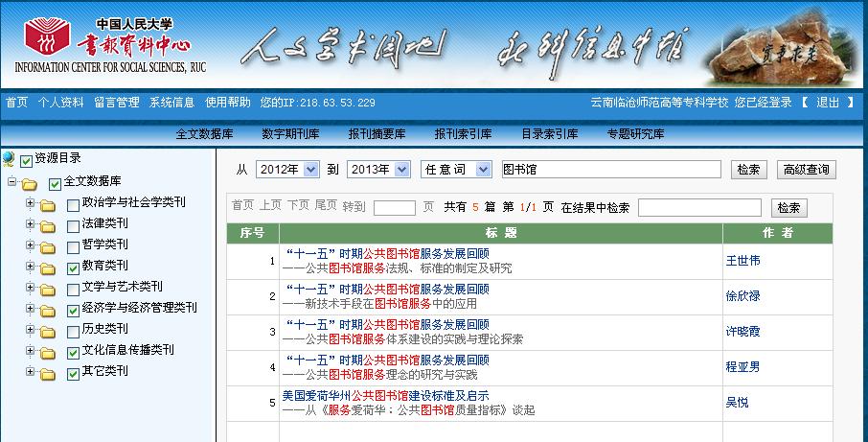Click the folder icon next to 全文数据库

(30, 182)
